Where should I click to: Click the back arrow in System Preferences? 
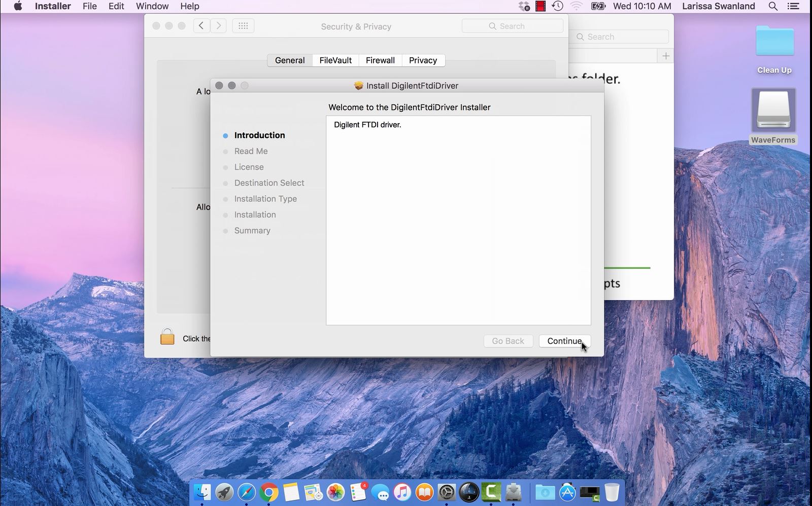[x=201, y=26]
